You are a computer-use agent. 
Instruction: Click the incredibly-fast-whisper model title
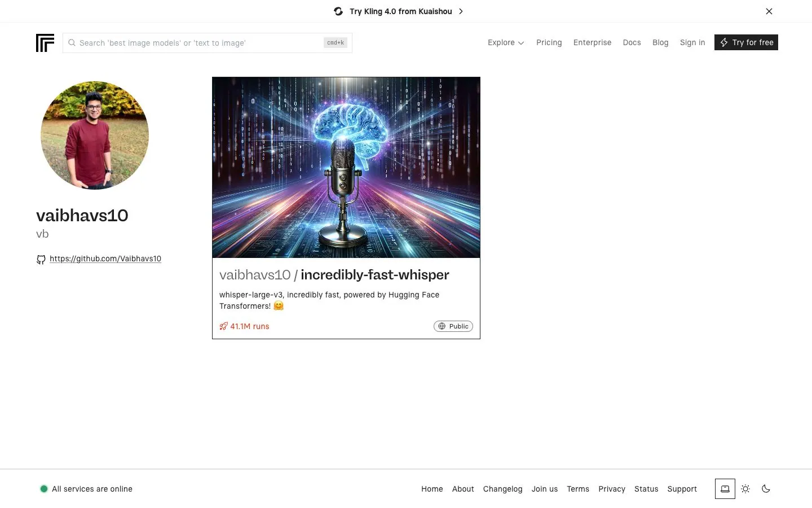point(375,275)
